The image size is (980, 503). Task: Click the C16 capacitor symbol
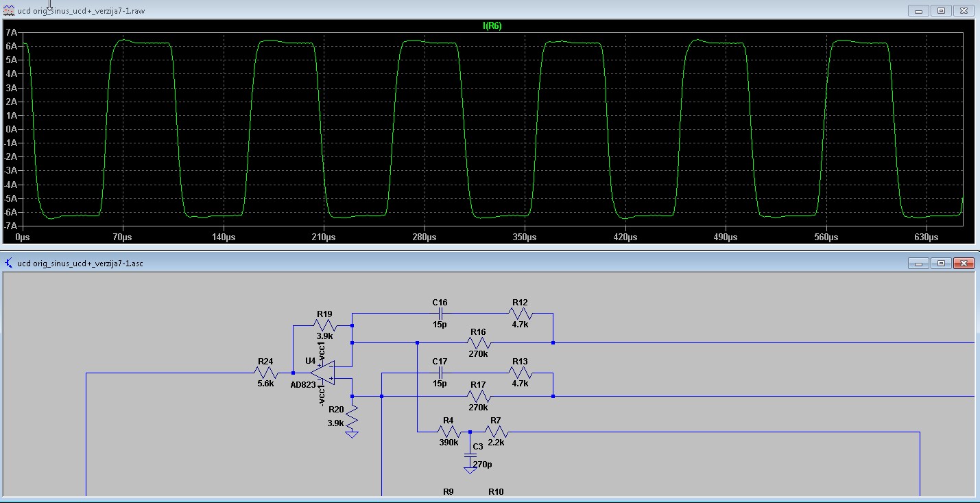[x=440, y=313]
